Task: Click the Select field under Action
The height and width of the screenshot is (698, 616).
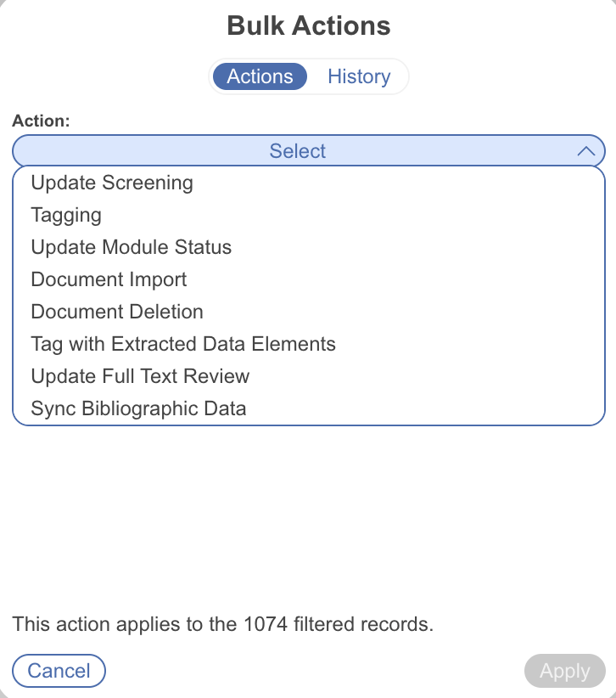Action: pos(308,152)
